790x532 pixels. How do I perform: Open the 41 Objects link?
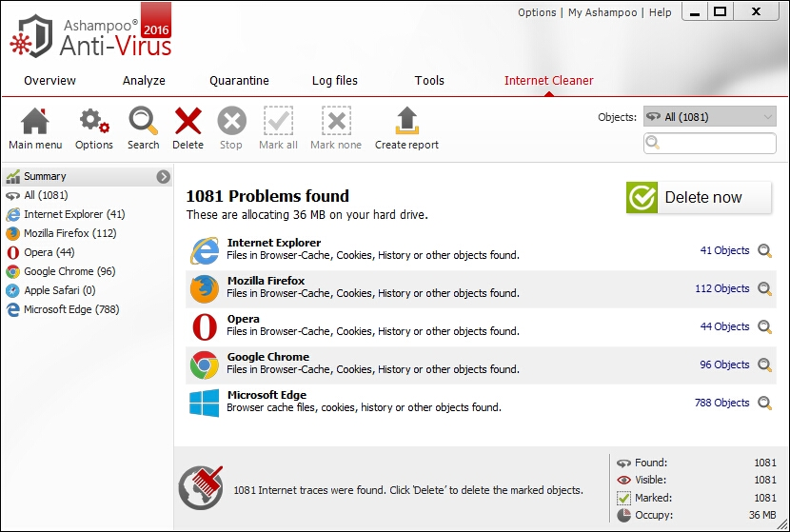pyautogui.click(x=724, y=250)
